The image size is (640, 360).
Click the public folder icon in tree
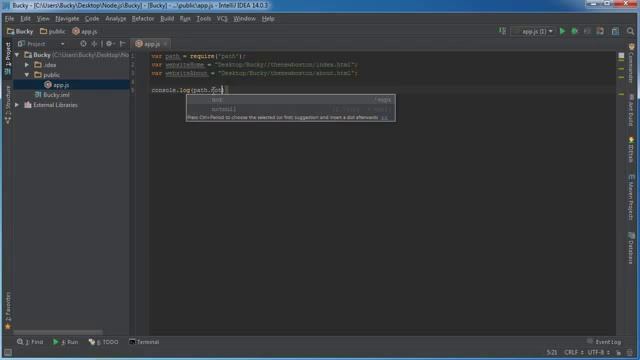[x=38, y=75]
